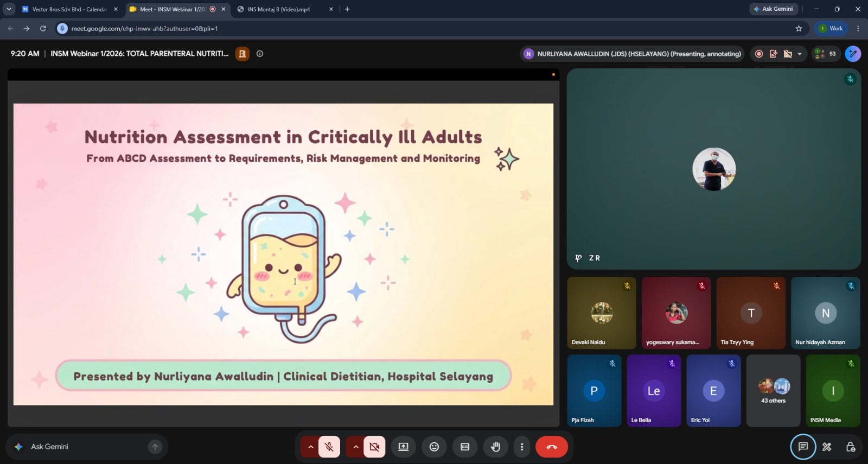Raise your hand in the meeting
This screenshot has height=464, width=868.
(x=495, y=447)
